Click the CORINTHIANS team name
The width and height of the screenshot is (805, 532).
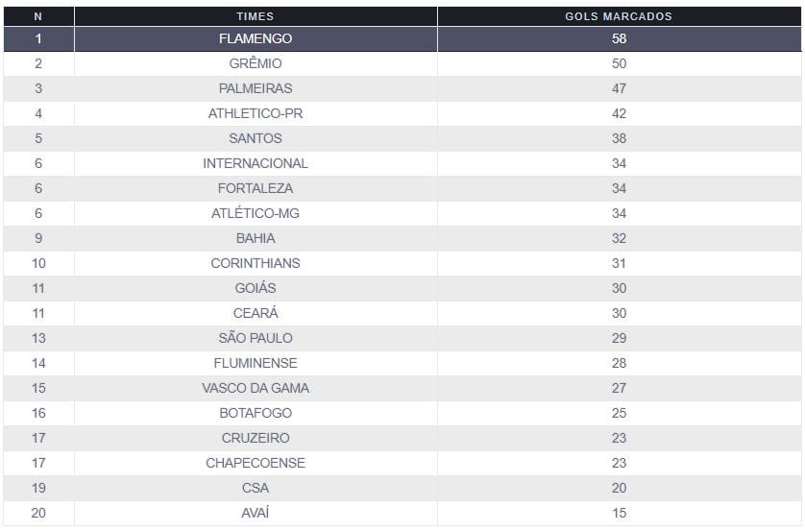tap(256, 263)
